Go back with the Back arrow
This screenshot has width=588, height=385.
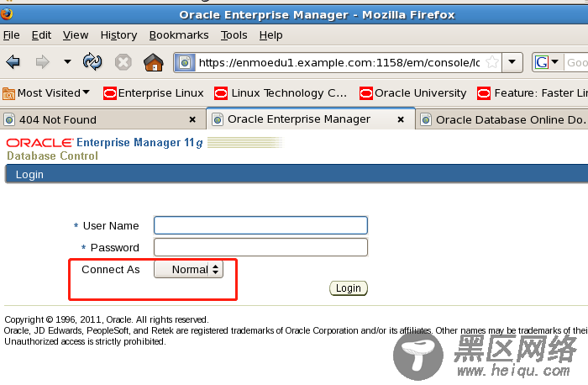click(x=13, y=62)
